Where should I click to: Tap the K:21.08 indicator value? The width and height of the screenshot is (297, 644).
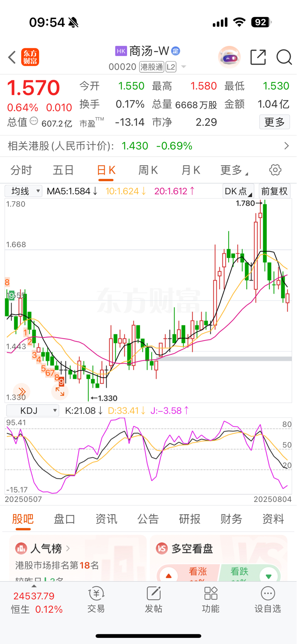coord(84,410)
